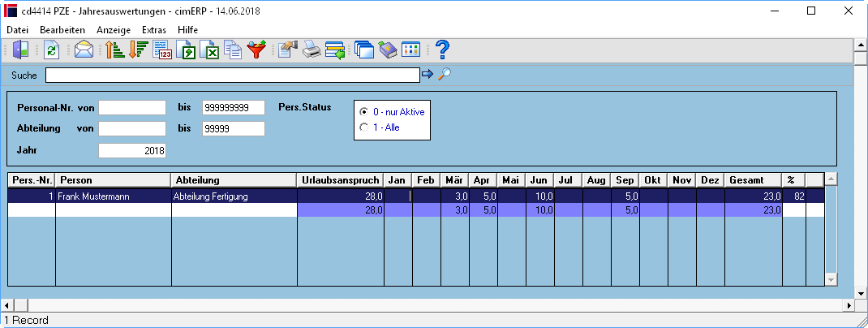Click into the Suche search field
The image size is (868, 328).
click(233, 75)
